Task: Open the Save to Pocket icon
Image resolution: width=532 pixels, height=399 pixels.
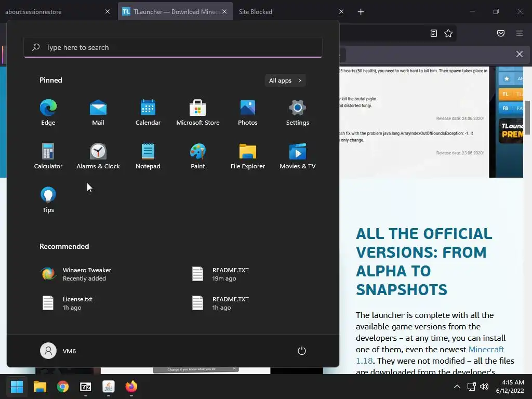Action: click(x=501, y=33)
